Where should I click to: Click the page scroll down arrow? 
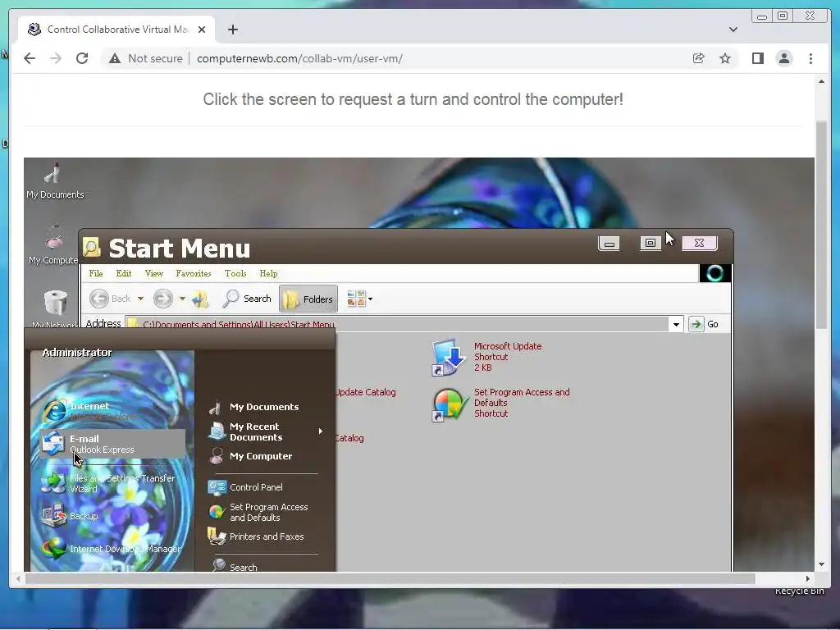(x=822, y=564)
